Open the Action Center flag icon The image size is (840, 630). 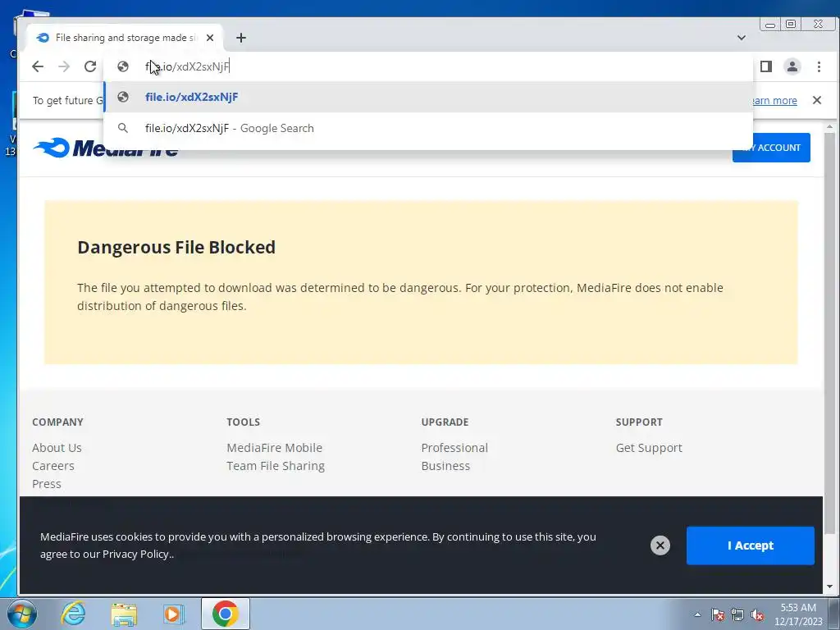coord(718,614)
